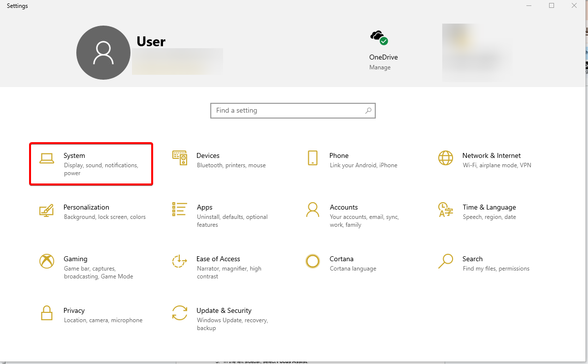Minimize the Settings window
This screenshot has height=364, width=588.
point(529,5)
